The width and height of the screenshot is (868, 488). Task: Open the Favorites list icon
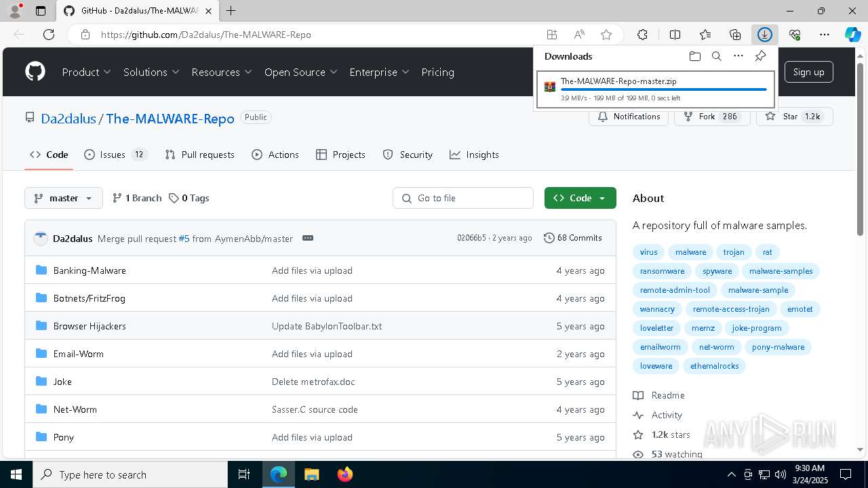pos(705,35)
